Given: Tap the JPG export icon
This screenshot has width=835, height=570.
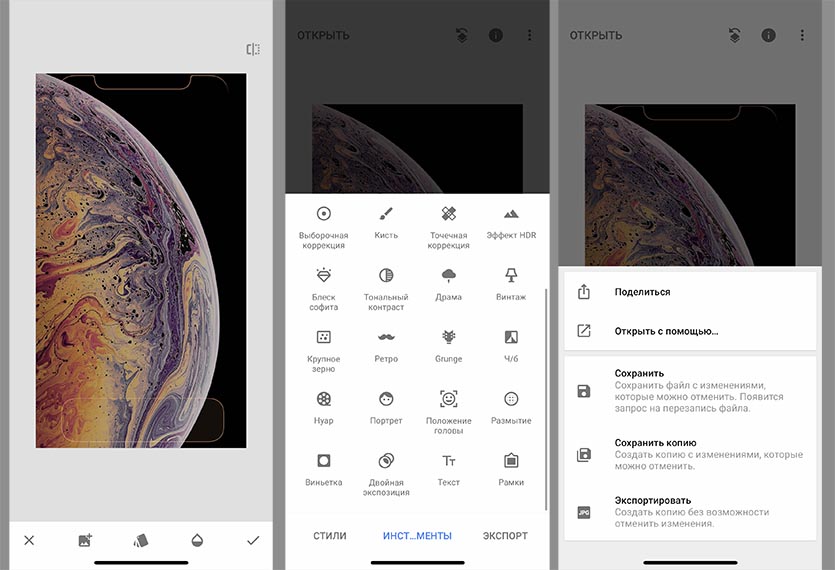Looking at the screenshot, I should 584,512.
